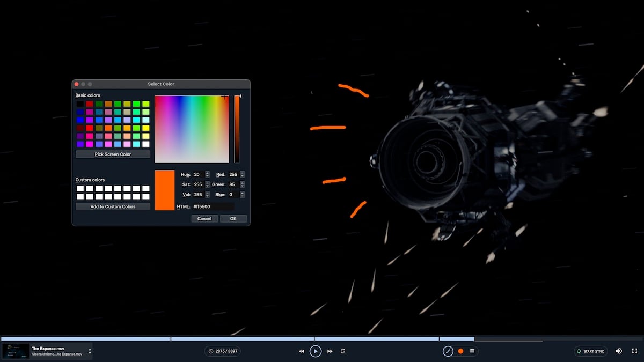This screenshot has width=644, height=362.
Task: Adjust the Green stepper arrows
Action: pos(243,184)
